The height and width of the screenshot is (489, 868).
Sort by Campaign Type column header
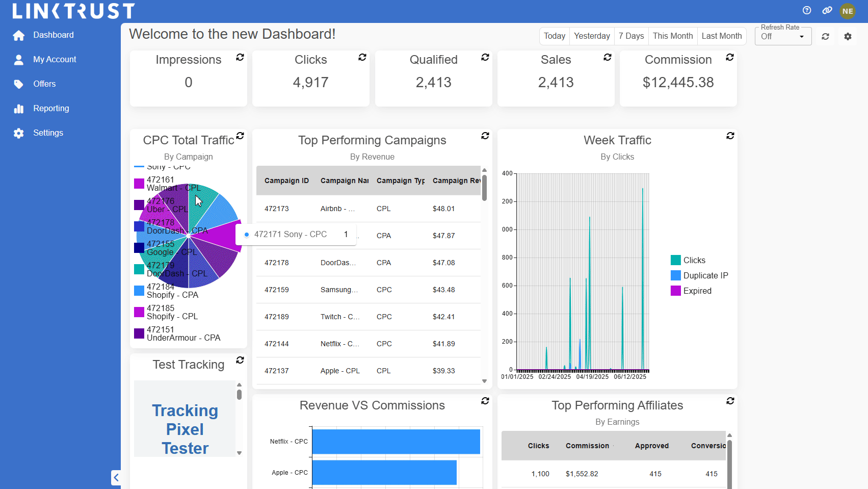(x=401, y=181)
